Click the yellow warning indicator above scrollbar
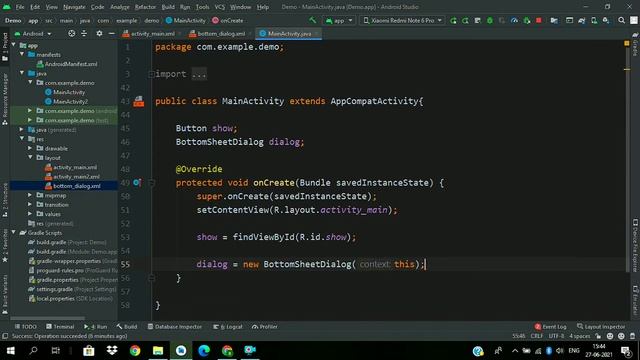 point(627,43)
